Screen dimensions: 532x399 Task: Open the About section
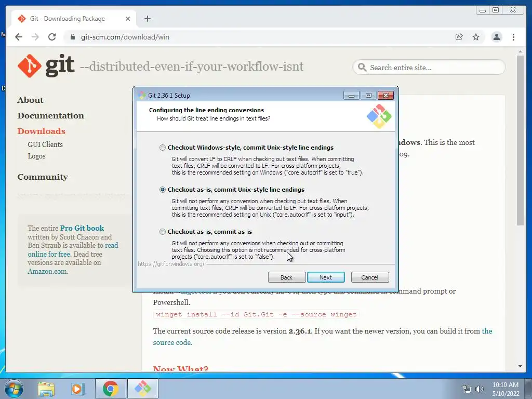click(x=31, y=100)
